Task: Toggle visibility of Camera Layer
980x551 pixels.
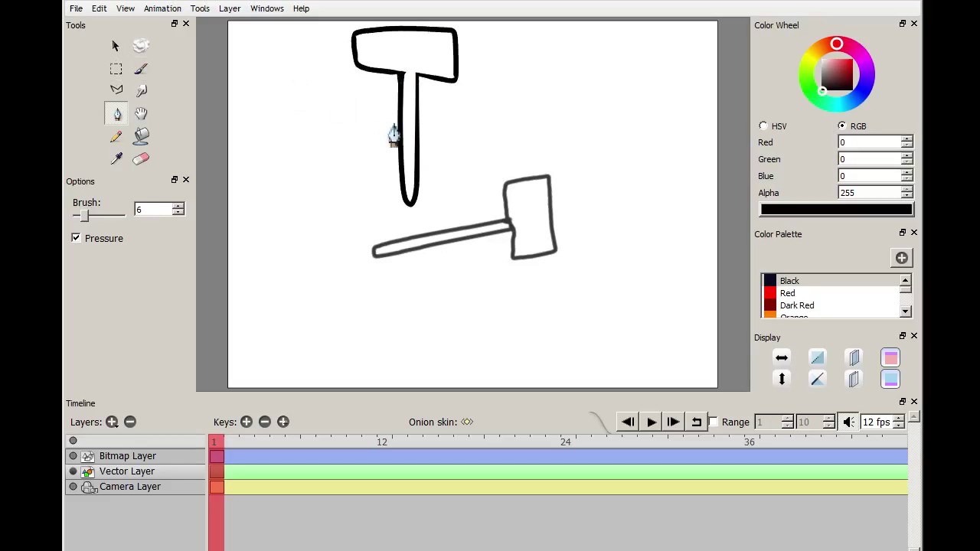Action: click(x=73, y=487)
